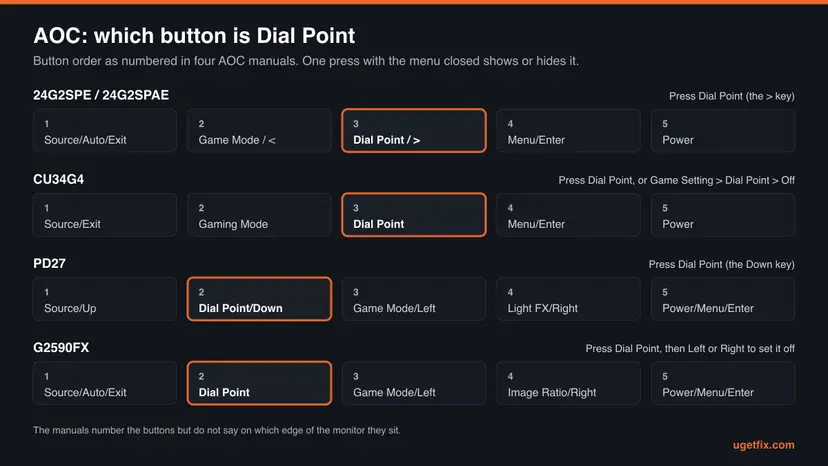Select PD27 Dial Point/Down highlighted box
Image resolution: width=828 pixels, height=466 pixels.
[x=259, y=299]
